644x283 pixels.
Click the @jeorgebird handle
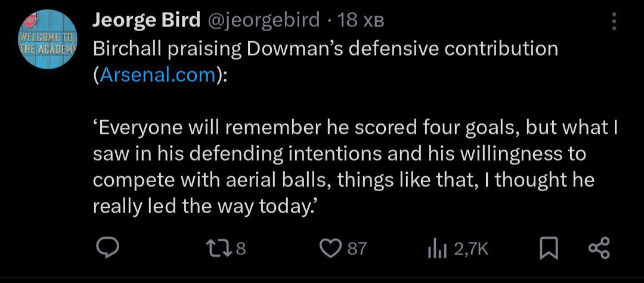click(x=263, y=21)
